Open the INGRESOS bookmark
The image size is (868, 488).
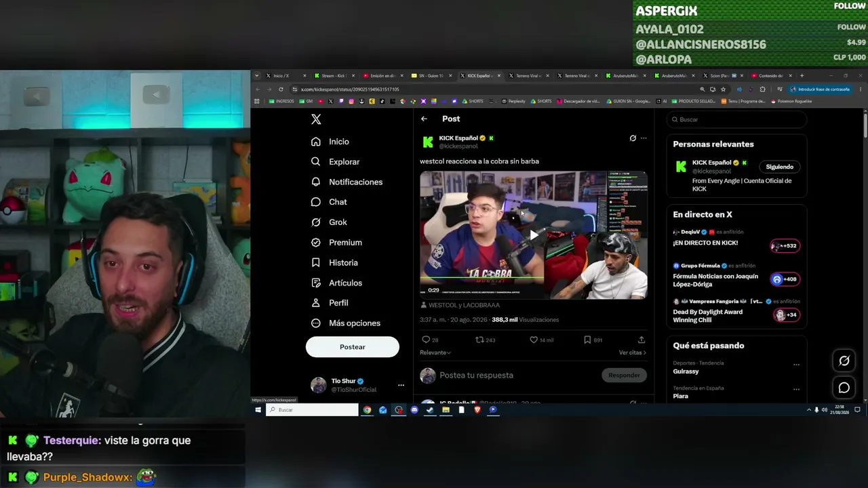[282, 102]
